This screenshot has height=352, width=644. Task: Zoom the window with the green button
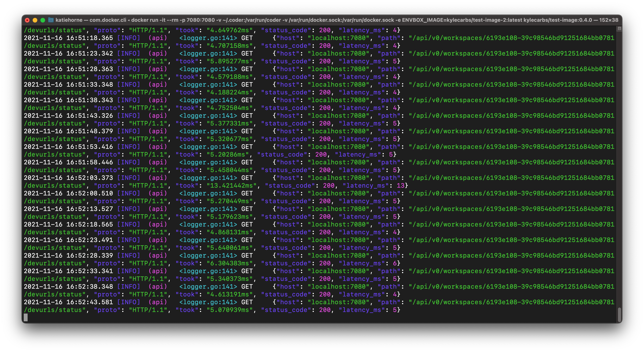pos(43,20)
